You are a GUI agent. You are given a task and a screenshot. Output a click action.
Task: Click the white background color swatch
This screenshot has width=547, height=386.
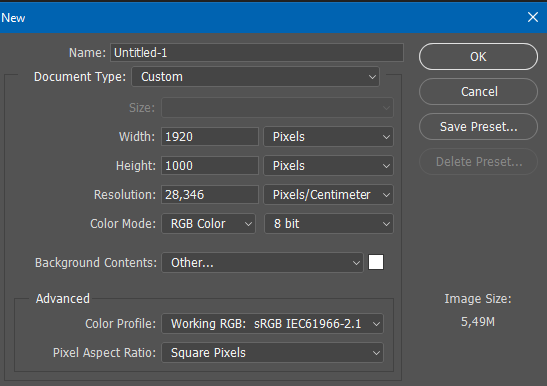[376, 262]
